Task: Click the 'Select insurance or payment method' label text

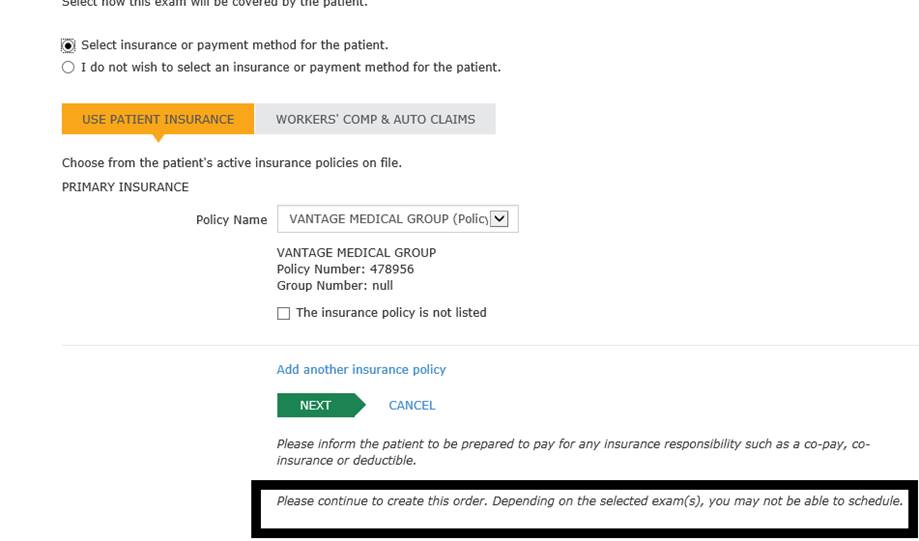Action: [234, 45]
